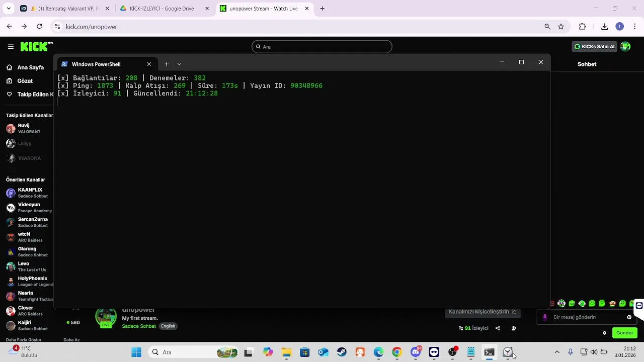
Task: Click KICKs Satın Al button
Action: click(x=595, y=47)
